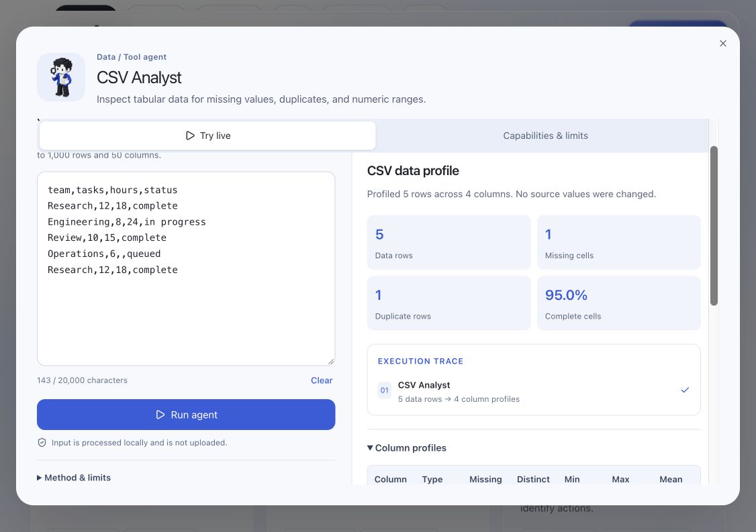
Task: Click the 143 / 20,000 characters counter
Action: (82, 380)
